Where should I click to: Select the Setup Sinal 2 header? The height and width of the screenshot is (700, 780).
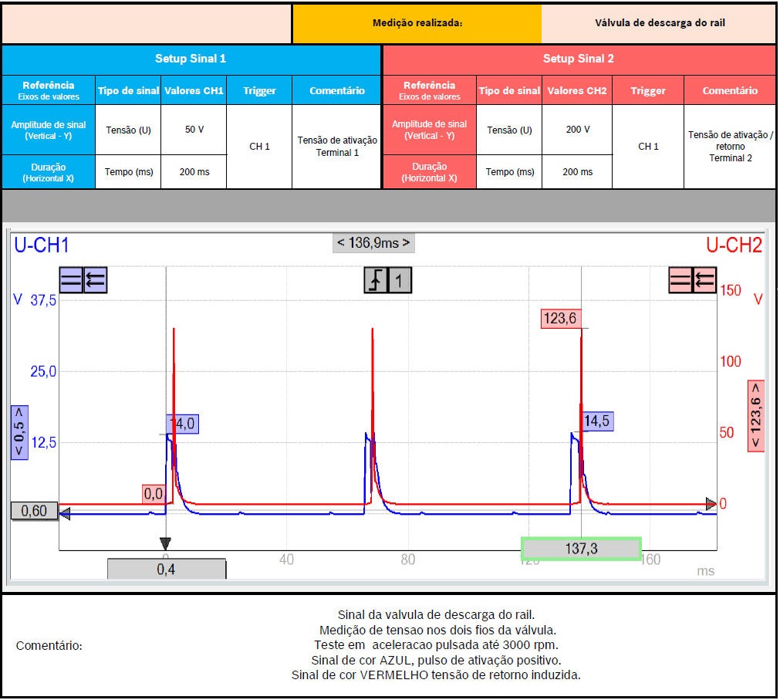[x=579, y=59]
